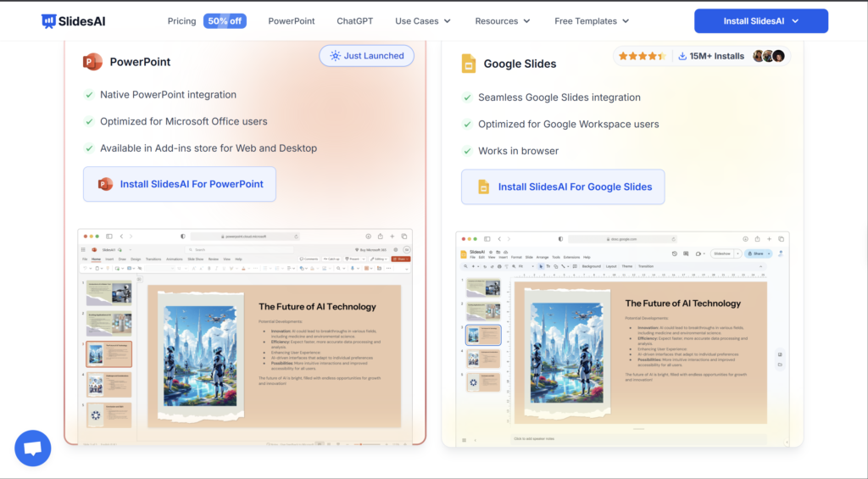The width and height of the screenshot is (868, 479).
Task: Open the Free Templates dropdown
Action: (x=592, y=21)
